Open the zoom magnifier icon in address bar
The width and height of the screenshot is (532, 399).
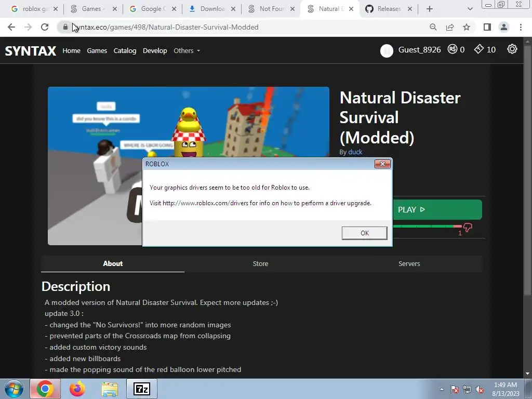(433, 27)
